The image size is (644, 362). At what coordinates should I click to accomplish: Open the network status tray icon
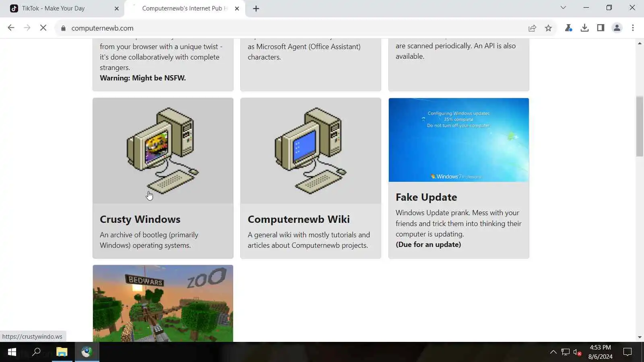click(x=566, y=352)
